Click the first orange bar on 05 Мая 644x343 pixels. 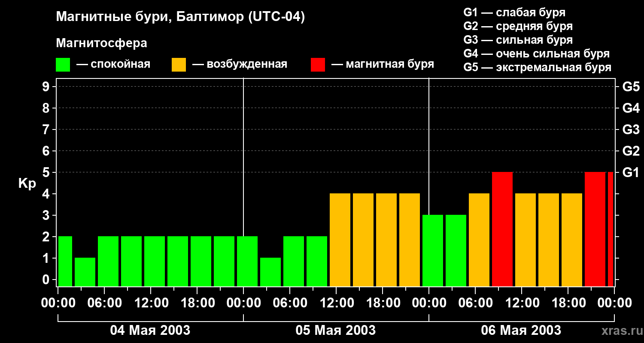[340, 240]
